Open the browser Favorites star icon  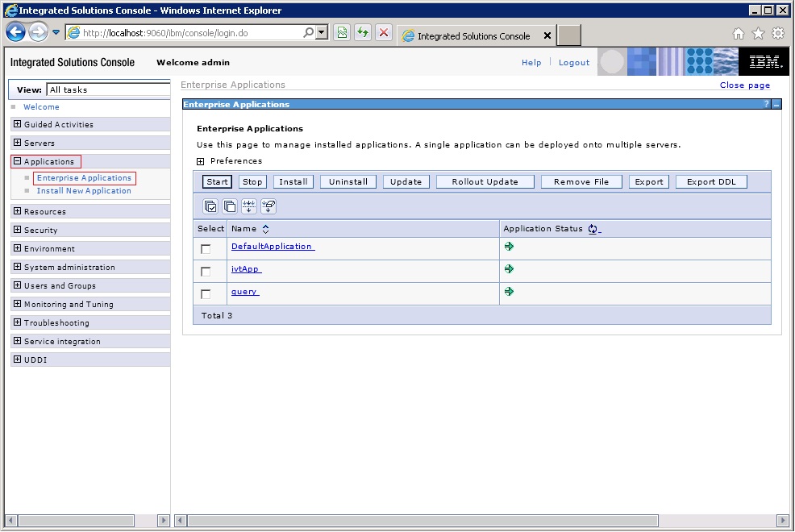tap(758, 33)
